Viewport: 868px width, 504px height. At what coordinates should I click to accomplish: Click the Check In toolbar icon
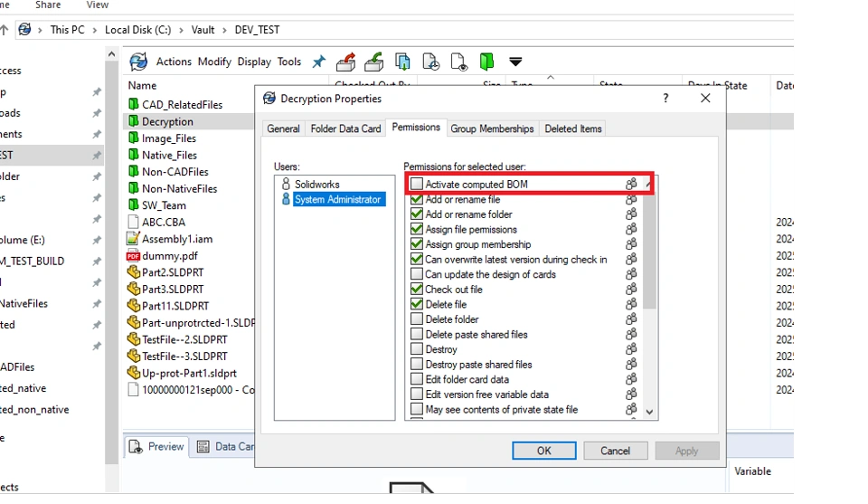point(374,62)
